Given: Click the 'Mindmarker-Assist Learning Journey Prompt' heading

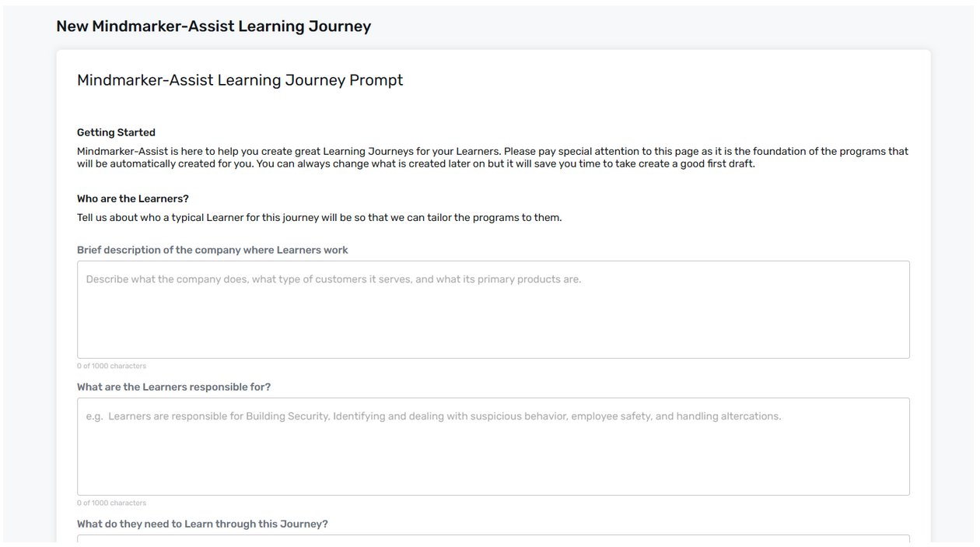Looking at the screenshot, I should pyautogui.click(x=240, y=80).
